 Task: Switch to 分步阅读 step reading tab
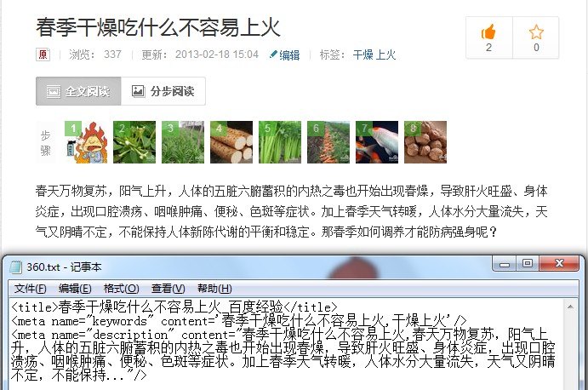163,91
